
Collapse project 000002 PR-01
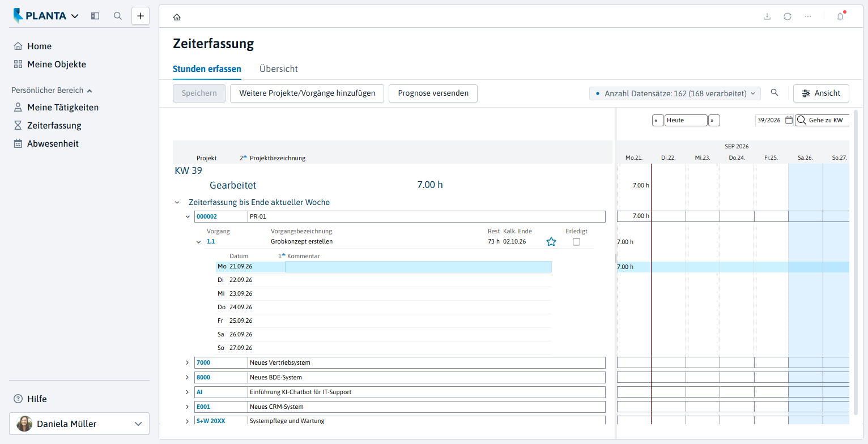click(x=188, y=216)
